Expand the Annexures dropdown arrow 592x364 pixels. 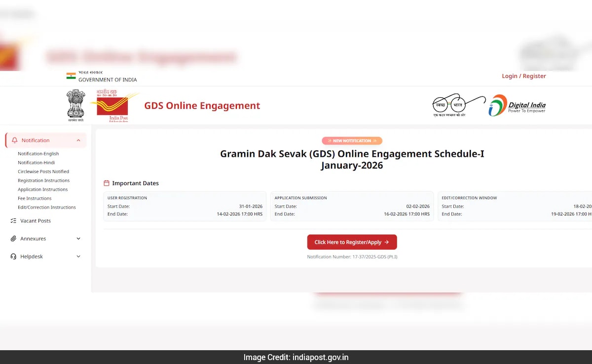78,239
